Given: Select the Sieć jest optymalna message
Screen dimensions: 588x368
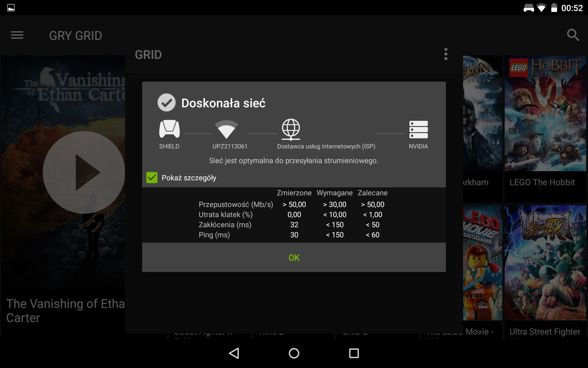Looking at the screenshot, I should (x=294, y=161).
